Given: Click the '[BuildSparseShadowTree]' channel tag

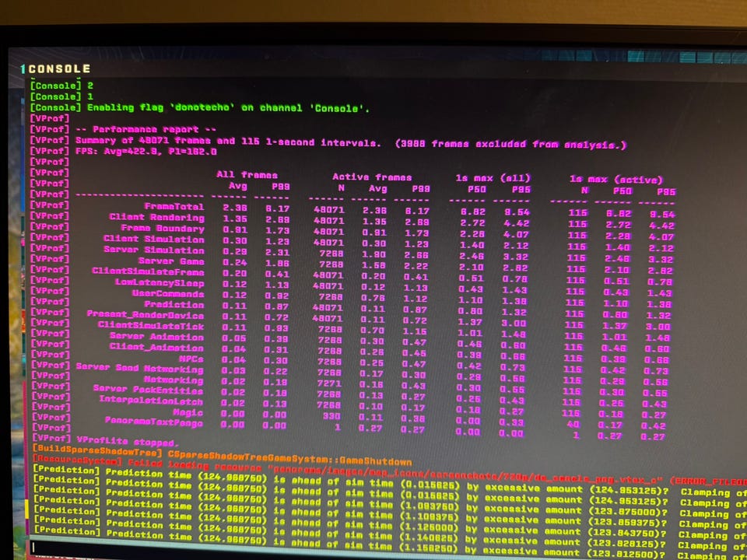Looking at the screenshot, I should tap(97, 451).
